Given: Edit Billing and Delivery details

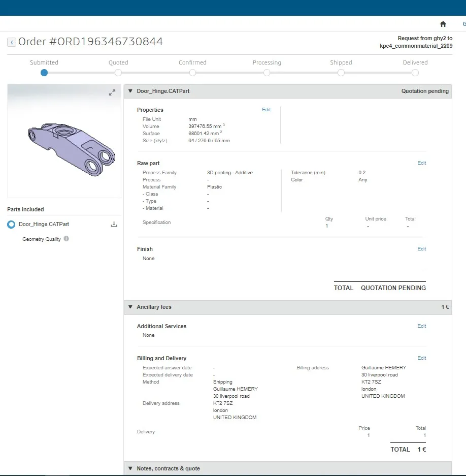Looking at the screenshot, I should click(x=421, y=358).
